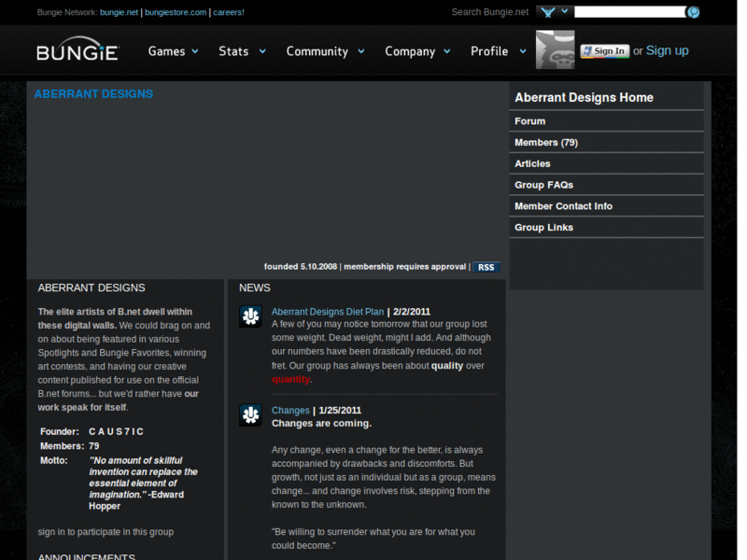Click the gorilla profile avatar
The image size is (747, 560).
point(555,50)
